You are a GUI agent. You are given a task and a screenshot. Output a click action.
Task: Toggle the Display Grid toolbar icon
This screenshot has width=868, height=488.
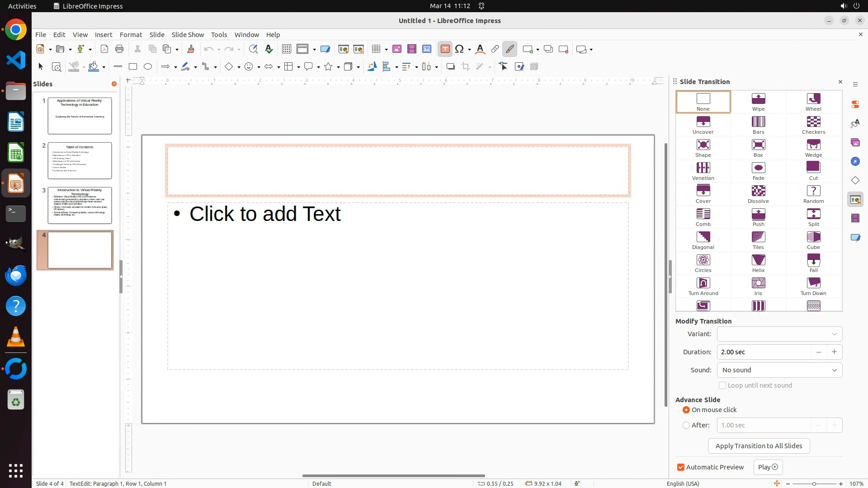tap(286, 49)
